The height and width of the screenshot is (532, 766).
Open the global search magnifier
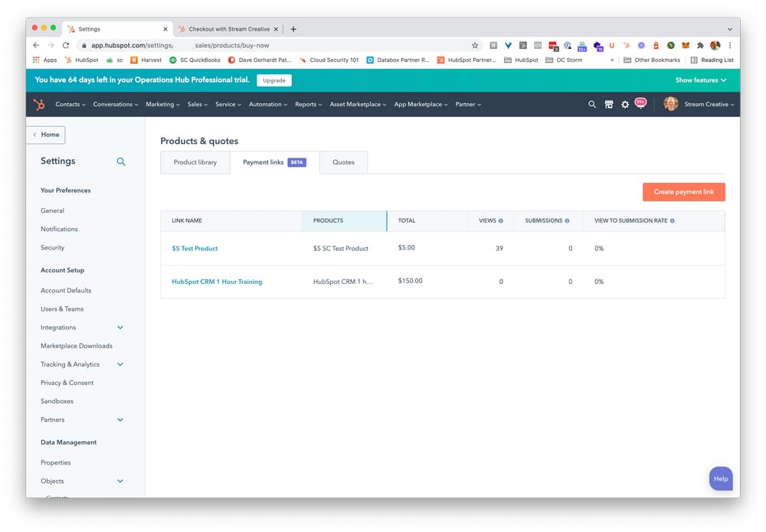point(591,104)
